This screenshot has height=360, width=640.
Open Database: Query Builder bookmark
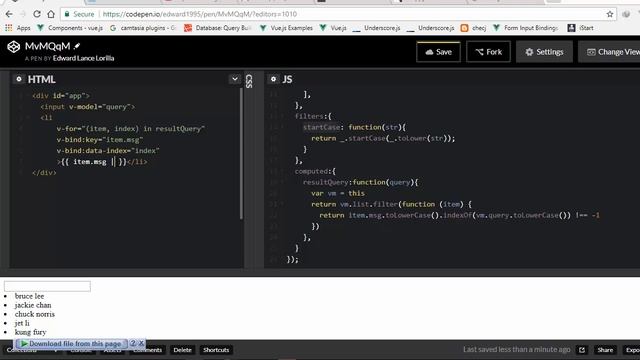coord(218,28)
